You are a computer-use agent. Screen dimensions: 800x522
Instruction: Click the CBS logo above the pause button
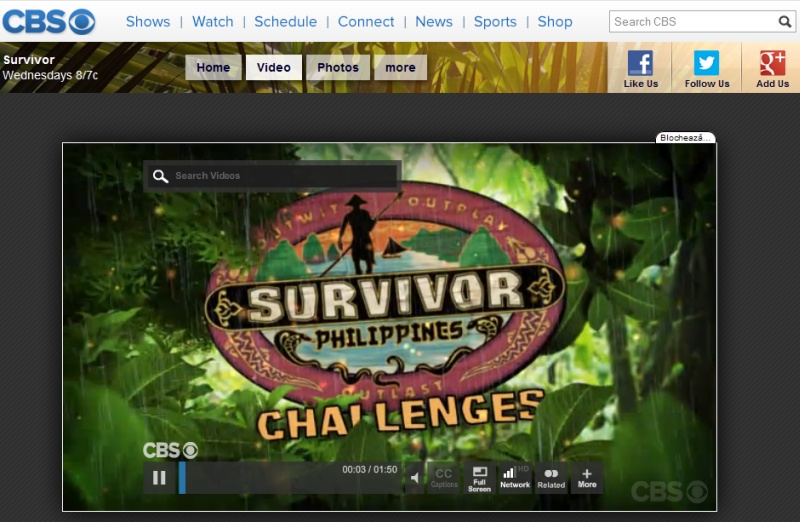[x=170, y=450]
